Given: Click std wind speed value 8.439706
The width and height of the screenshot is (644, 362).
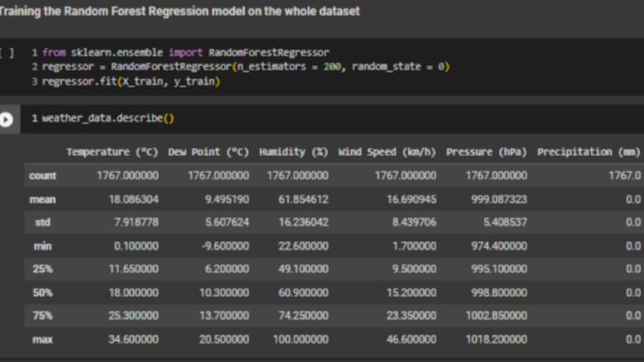Looking at the screenshot, I should (414, 222).
